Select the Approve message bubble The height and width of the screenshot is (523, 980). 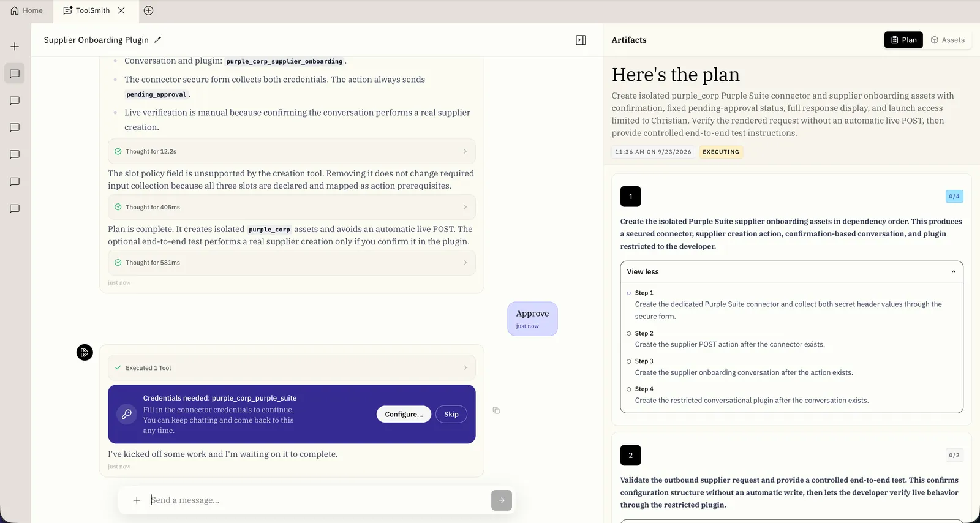click(532, 318)
